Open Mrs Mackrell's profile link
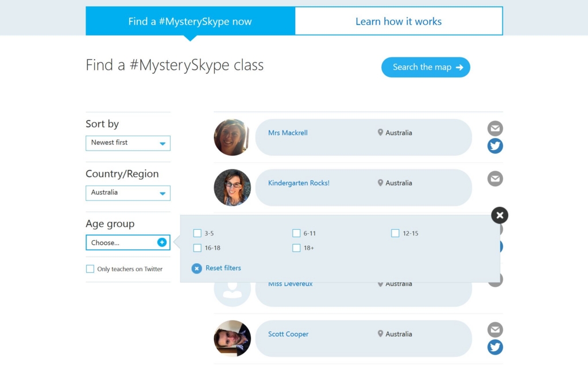The image size is (588, 366). [x=288, y=133]
